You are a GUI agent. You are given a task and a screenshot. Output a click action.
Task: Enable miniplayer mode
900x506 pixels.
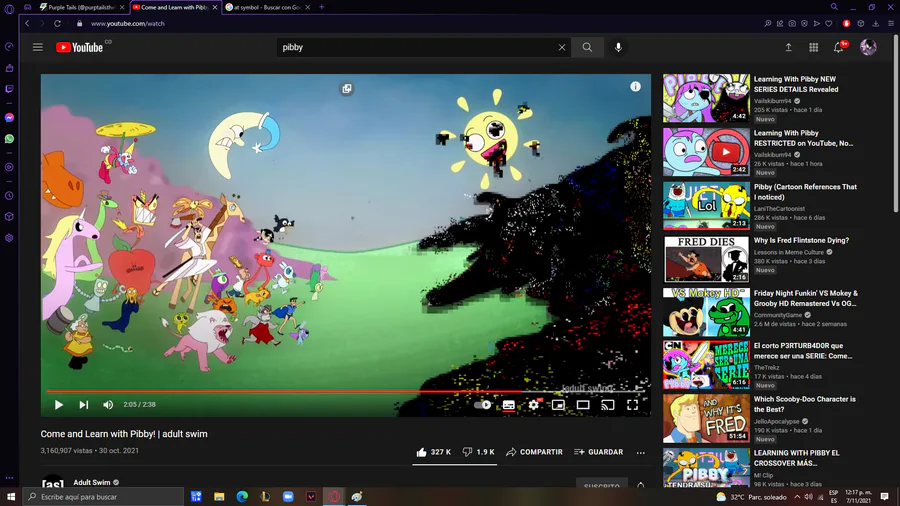click(x=558, y=404)
